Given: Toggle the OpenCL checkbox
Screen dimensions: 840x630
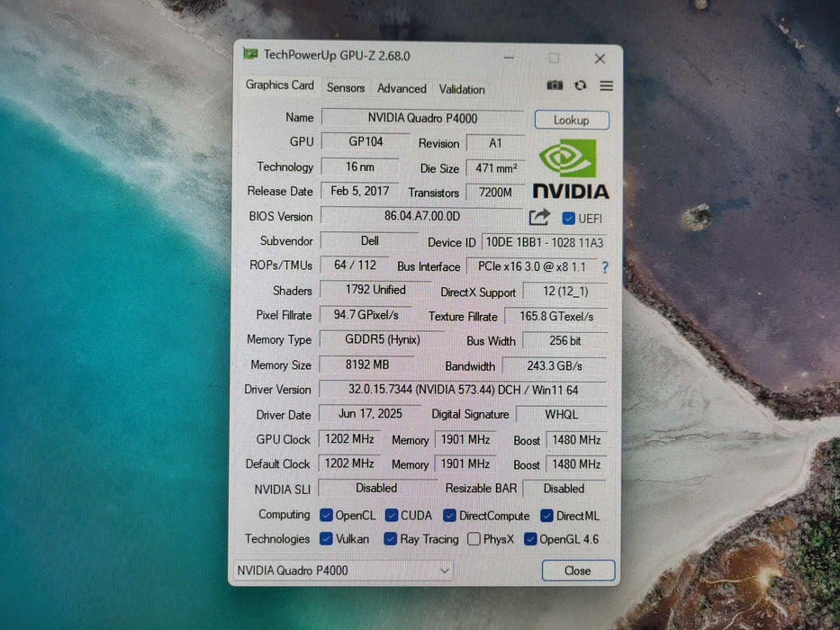Looking at the screenshot, I should point(326,515).
